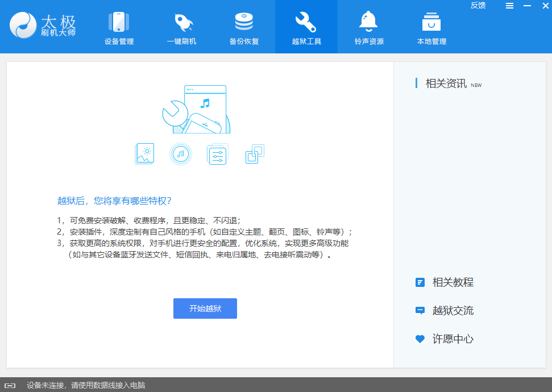Screen dimensions: 552x392
Task: Open the 设备管理 device management tab
Action: [119, 28]
